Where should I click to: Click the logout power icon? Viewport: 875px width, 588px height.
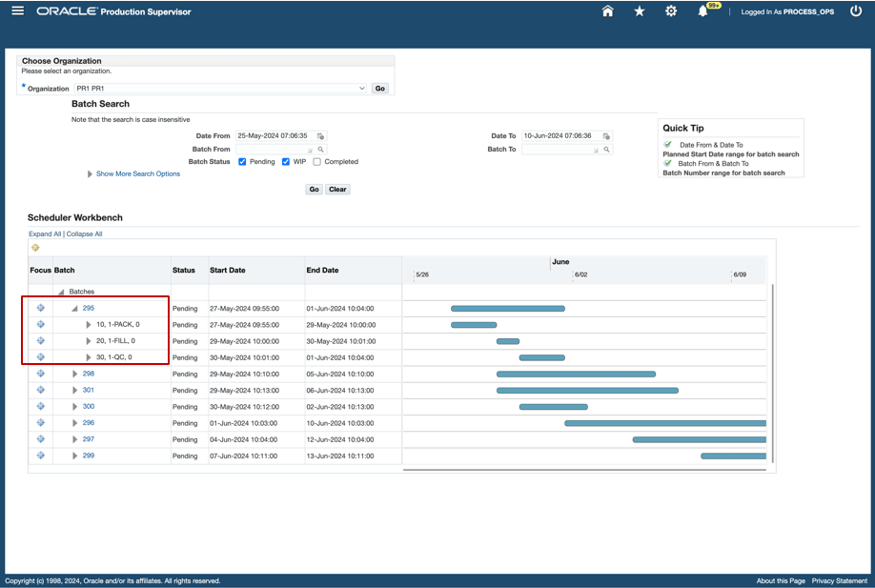(x=856, y=11)
